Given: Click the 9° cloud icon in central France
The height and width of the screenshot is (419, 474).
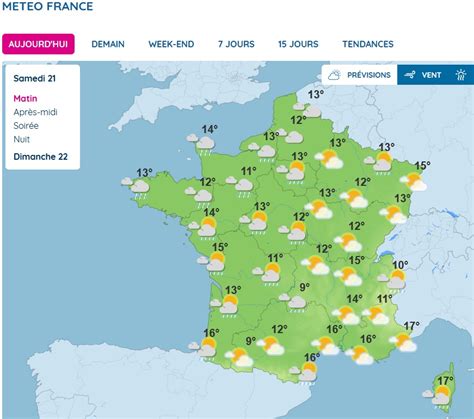Looking at the screenshot, I should point(293,302).
